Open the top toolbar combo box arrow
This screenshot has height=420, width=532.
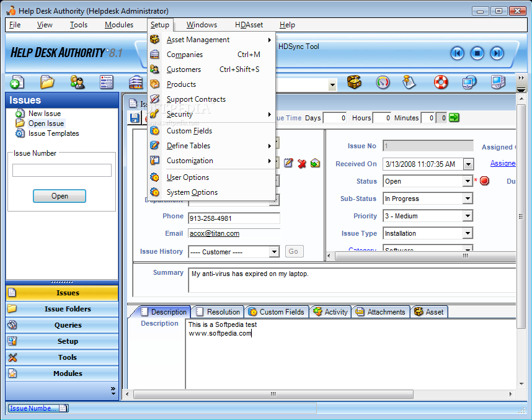(332, 85)
